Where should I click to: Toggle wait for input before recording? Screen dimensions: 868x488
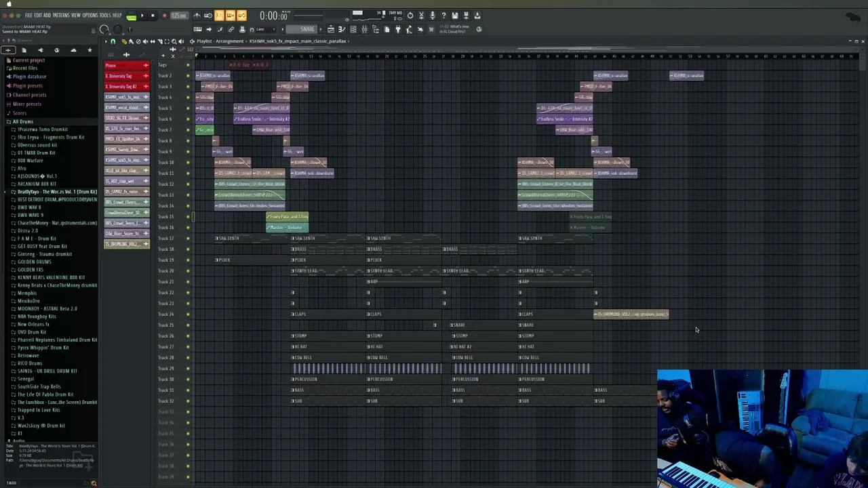pyautogui.click(x=208, y=16)
